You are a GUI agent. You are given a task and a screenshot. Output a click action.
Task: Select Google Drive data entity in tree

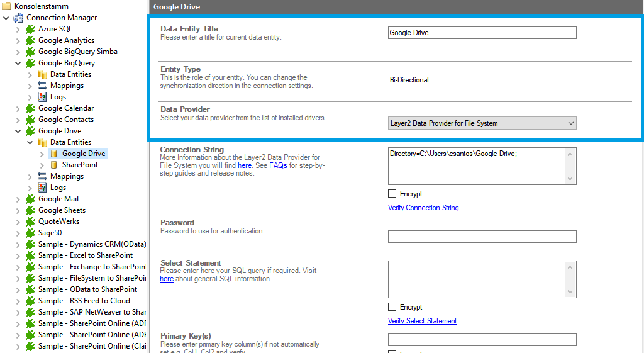coord(84,154)
